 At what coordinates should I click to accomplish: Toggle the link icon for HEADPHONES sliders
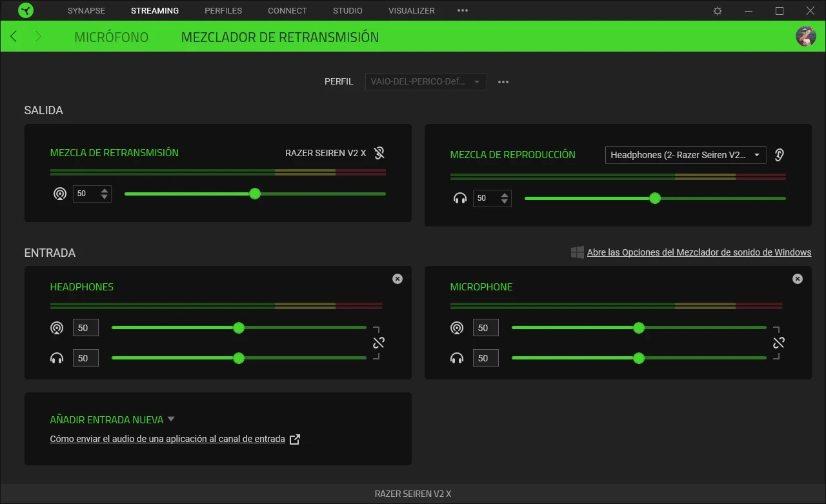coord(378,343)
